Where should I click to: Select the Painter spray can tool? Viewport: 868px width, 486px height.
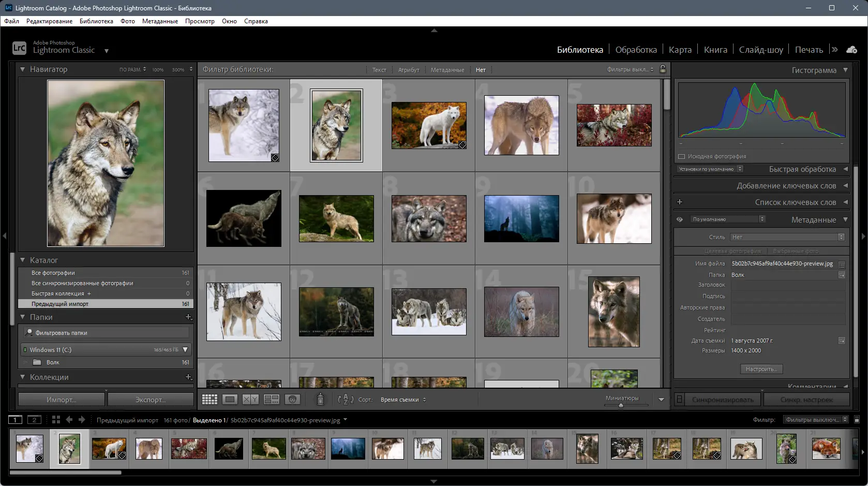[320, 399]
